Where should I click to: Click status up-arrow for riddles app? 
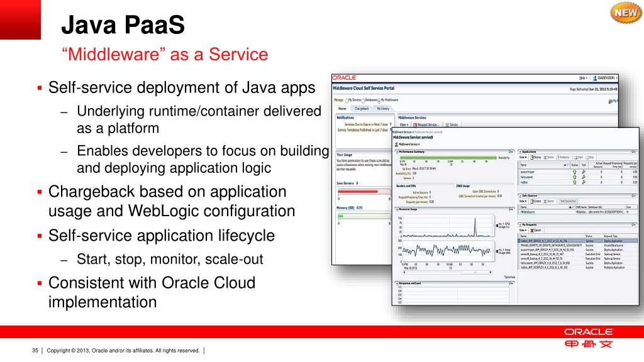click(x=575, y=182)
